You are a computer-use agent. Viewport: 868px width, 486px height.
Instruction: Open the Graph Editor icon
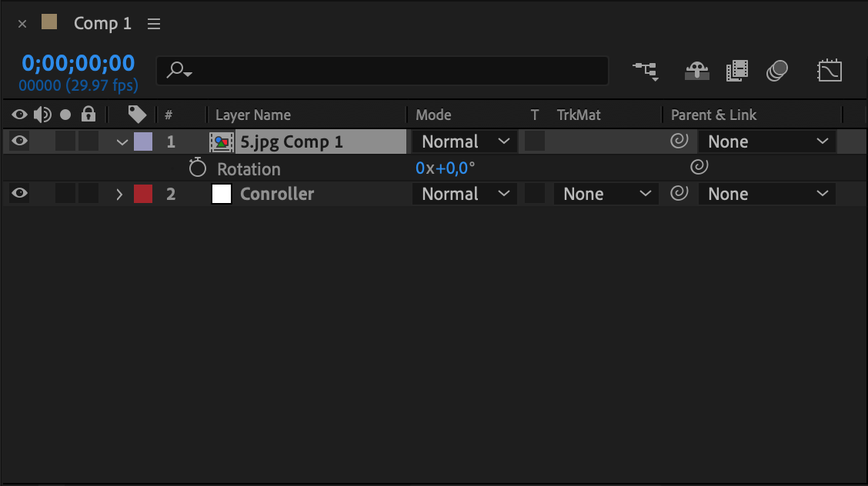click(x=830, y=71)
